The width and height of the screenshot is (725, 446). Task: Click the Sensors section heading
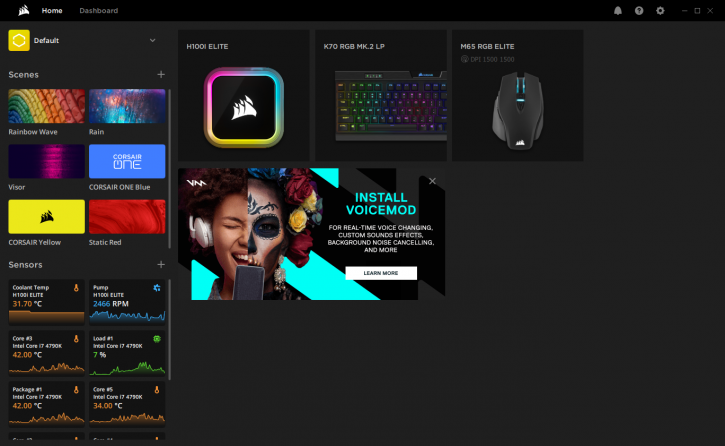pyautogui.click(x=25, y=265)
